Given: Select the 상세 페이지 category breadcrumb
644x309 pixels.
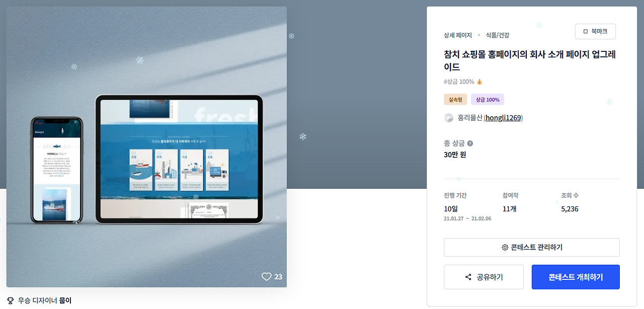Looking at the screenshot, I should [x=458, y=35].
